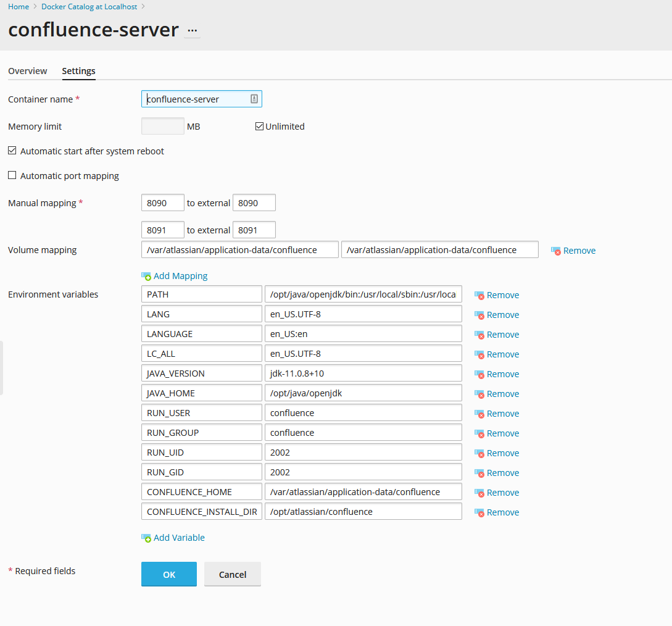Screen dimensions: 672x626
Task: Click the LC_ALL variable name field
Action: (x=201, y=353)
